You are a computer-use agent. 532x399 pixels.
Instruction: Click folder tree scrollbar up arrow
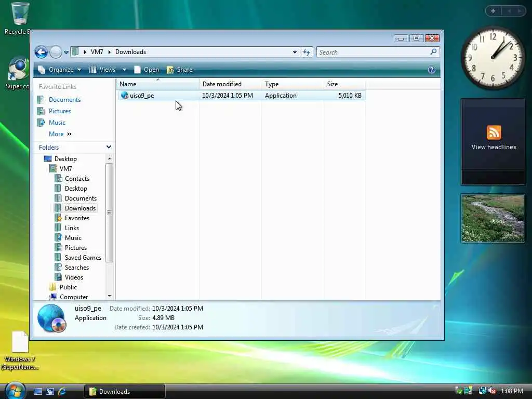(x=109, y=158)
